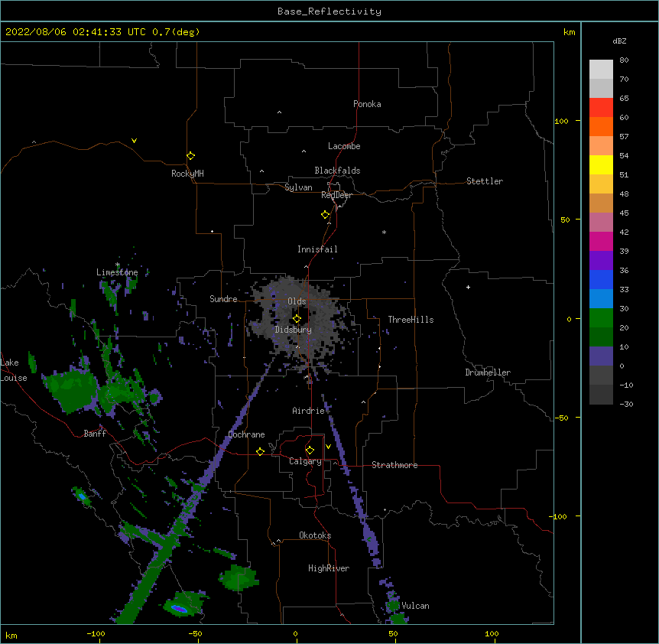Click the white plus marker north of Drumheller

(x=468, y=287)
